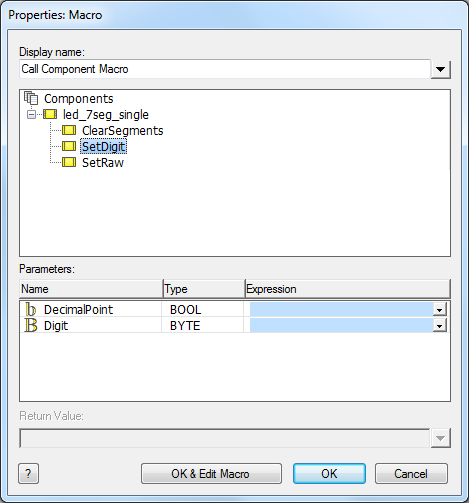
Task: Select the SetRaw macro in the tree
Action: pos(103,163)
